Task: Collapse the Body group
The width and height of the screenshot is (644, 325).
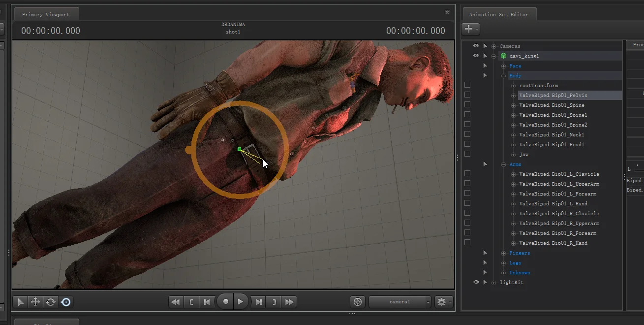Action: tap(503, 76)
